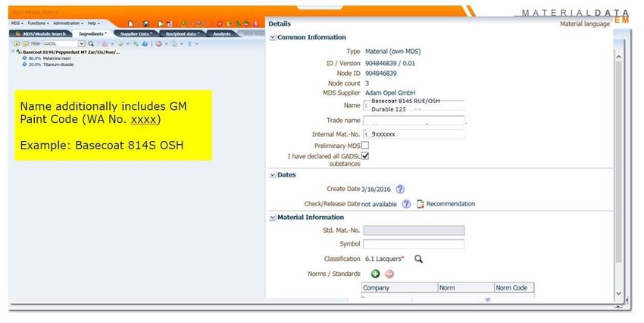
Task: Click the blue up-down move arrow icon
Action: (x=189, y=44)
